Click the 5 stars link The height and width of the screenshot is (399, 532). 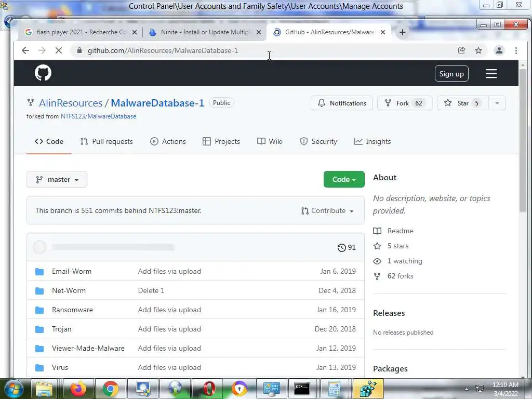click(x=391, y=246)
